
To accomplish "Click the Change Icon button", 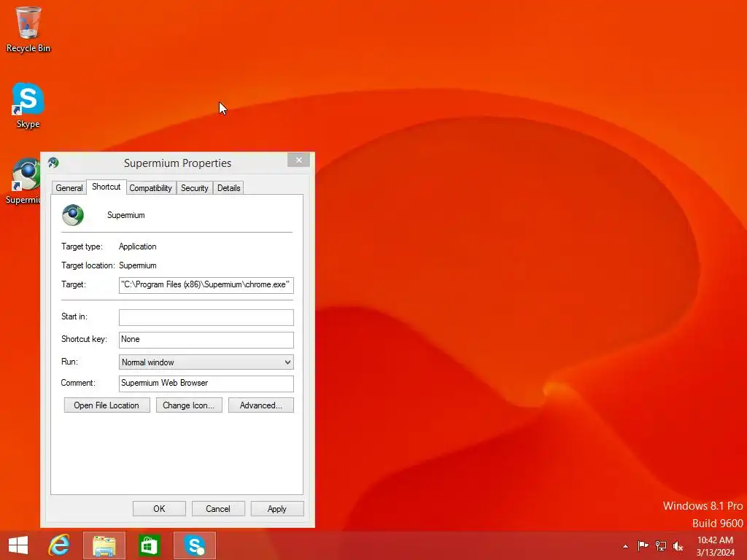I will point(189,405).
